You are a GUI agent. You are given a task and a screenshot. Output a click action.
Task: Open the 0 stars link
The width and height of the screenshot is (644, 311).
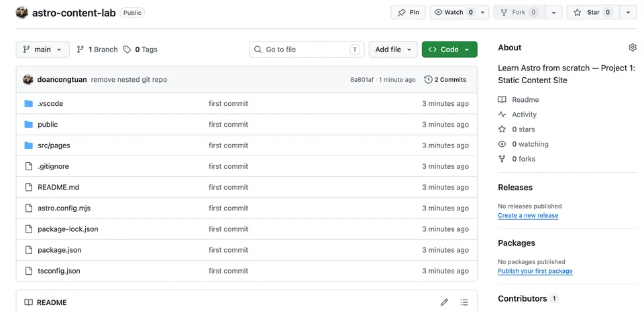524,129
